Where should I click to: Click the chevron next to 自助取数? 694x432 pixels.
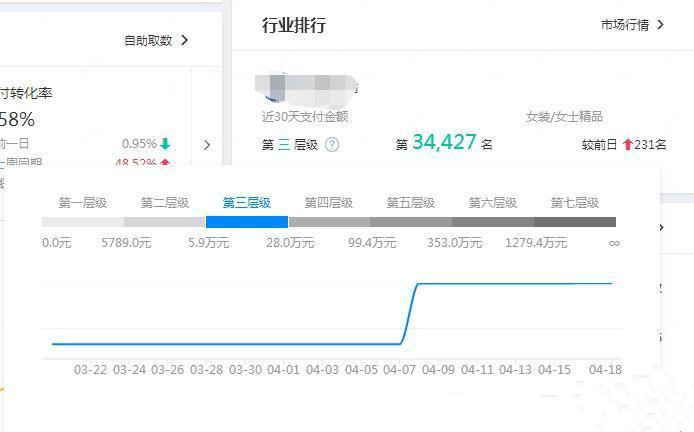pos(185,40)
